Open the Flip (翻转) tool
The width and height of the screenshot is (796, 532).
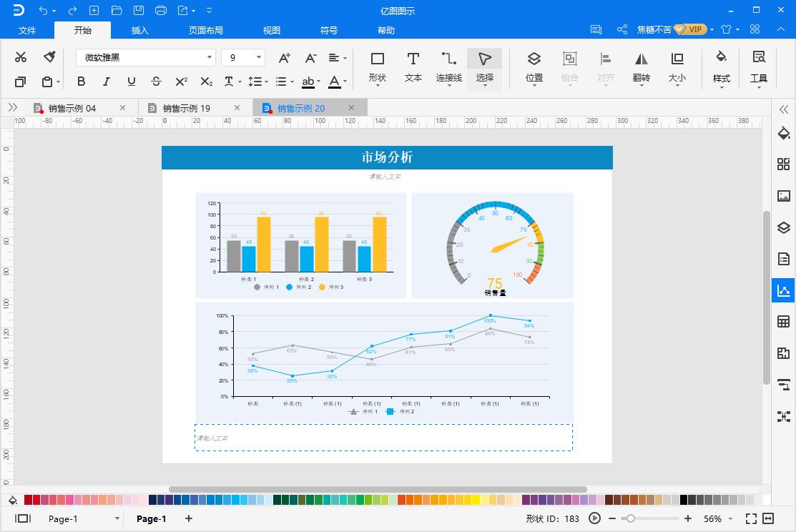642,66
